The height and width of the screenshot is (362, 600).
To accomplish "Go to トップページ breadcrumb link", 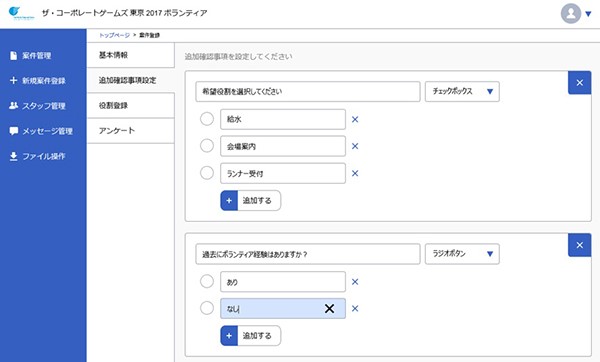I will click(114, 35).
